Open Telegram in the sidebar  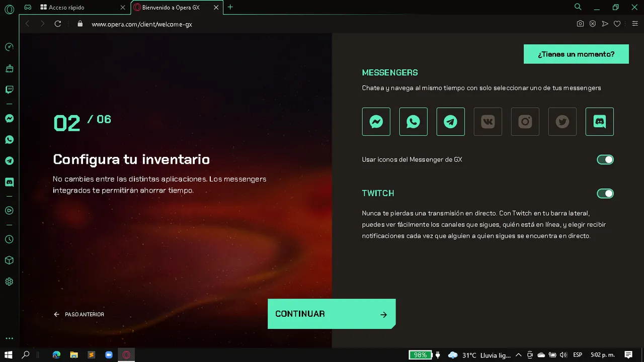tap(9, 161)
